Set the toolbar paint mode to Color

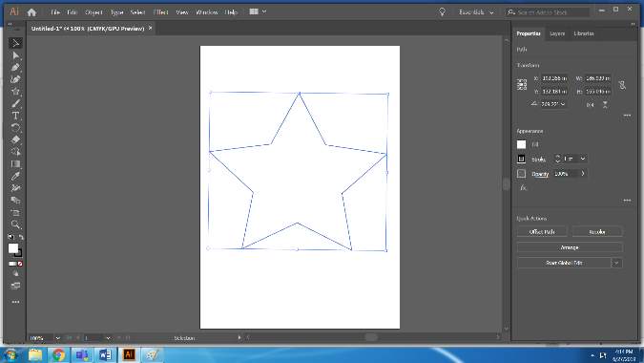(11, 264)
